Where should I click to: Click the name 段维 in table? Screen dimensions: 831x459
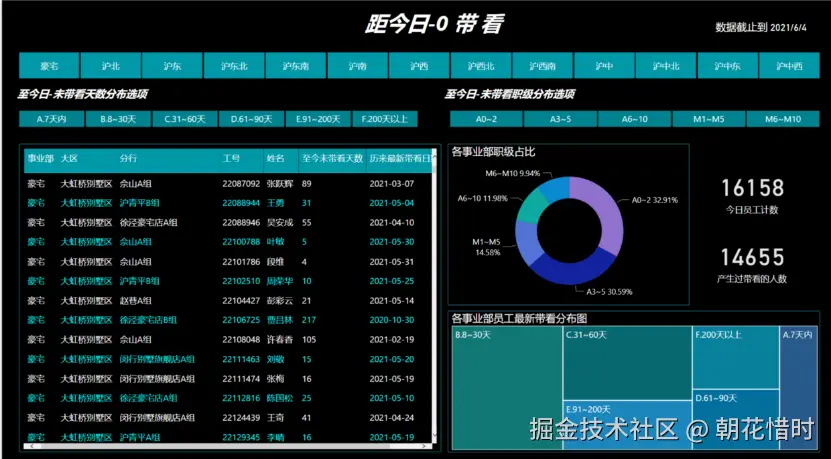pos(276,262)
